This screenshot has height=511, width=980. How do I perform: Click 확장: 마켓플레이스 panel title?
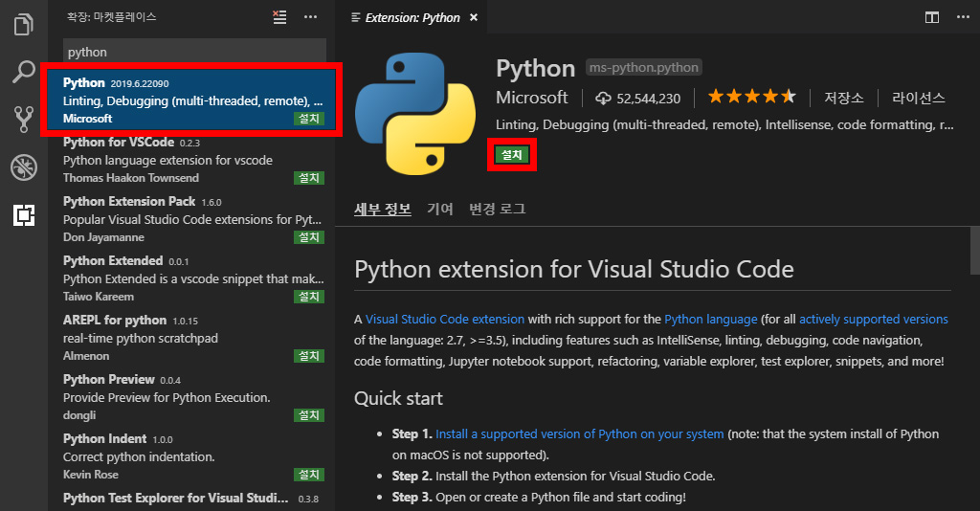point(112,17)
